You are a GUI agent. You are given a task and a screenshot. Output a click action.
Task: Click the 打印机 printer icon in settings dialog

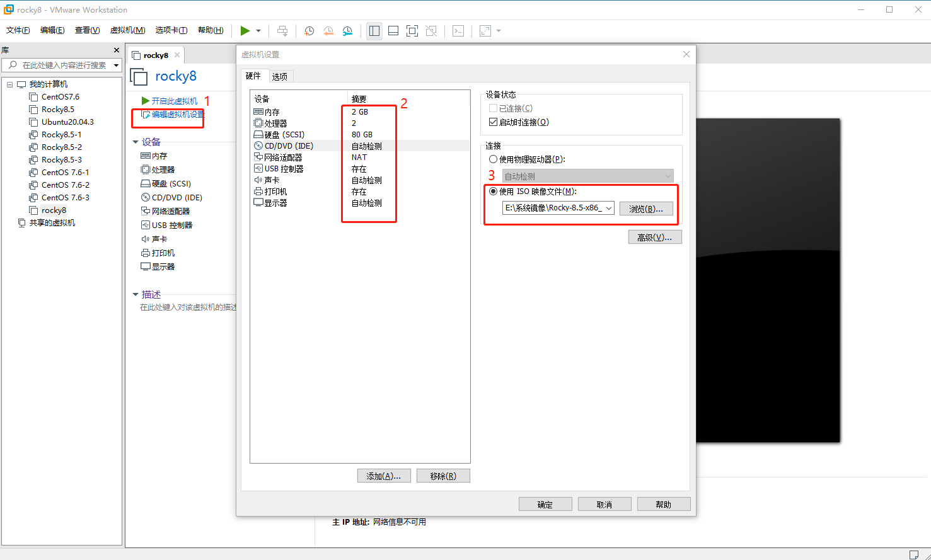tap(258, 191)
